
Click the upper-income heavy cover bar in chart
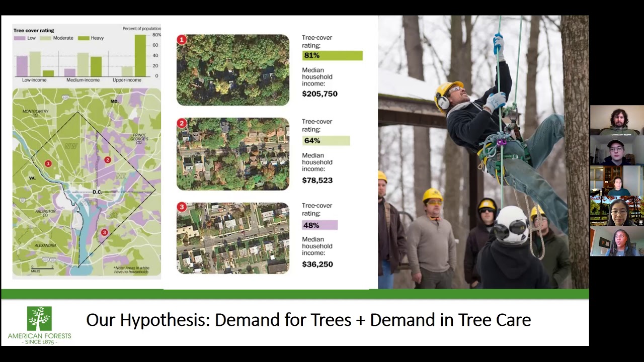(140, 56)
